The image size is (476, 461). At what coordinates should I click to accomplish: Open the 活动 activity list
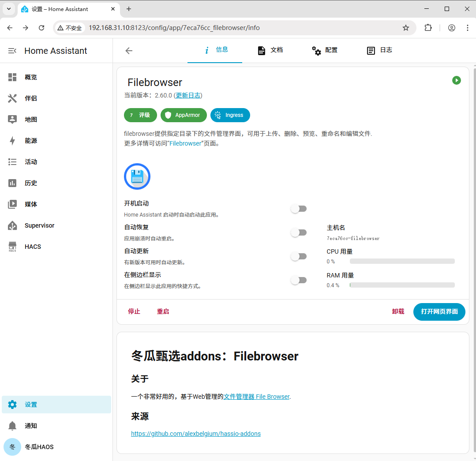56,162
